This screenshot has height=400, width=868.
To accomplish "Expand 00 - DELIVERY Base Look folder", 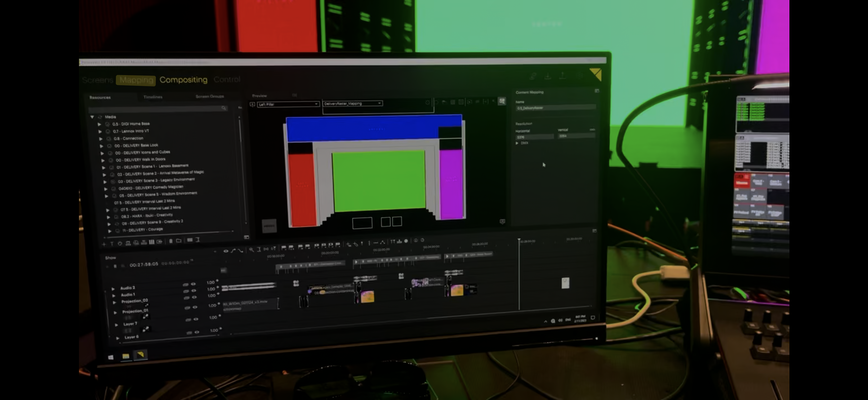I will (101, 146).
